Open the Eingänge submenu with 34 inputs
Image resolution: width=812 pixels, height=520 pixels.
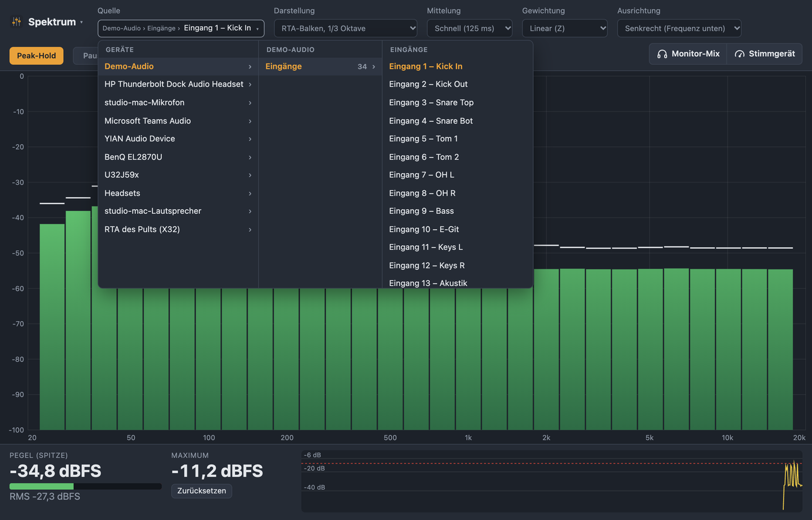pyautogui.click(x=320, y=67)
